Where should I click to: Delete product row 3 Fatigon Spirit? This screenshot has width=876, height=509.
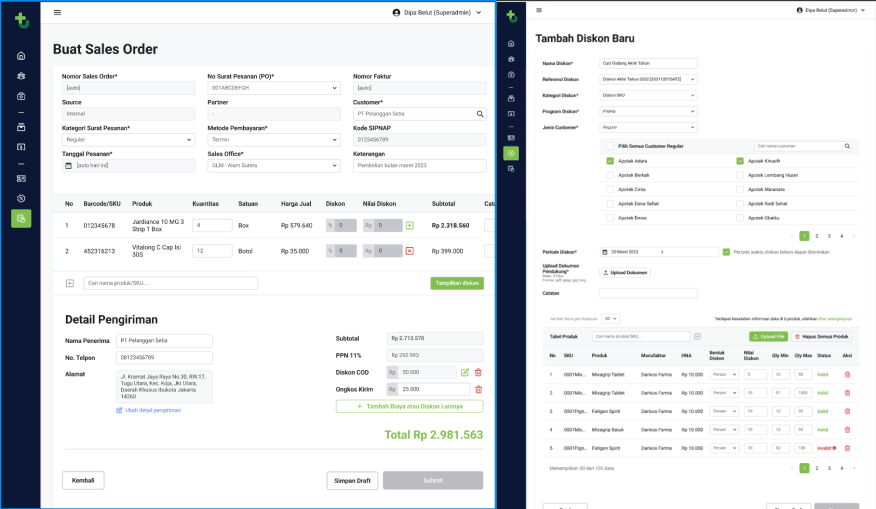(x=847, y=411)
